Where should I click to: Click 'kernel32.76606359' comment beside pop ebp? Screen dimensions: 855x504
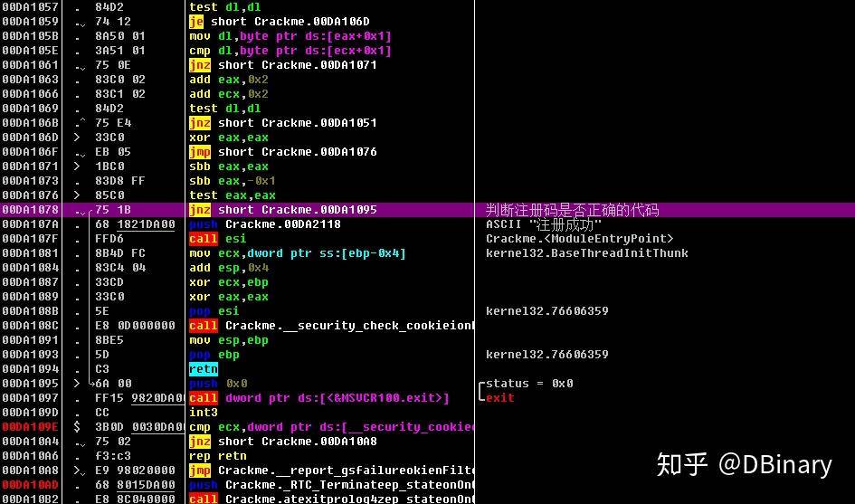546,355
